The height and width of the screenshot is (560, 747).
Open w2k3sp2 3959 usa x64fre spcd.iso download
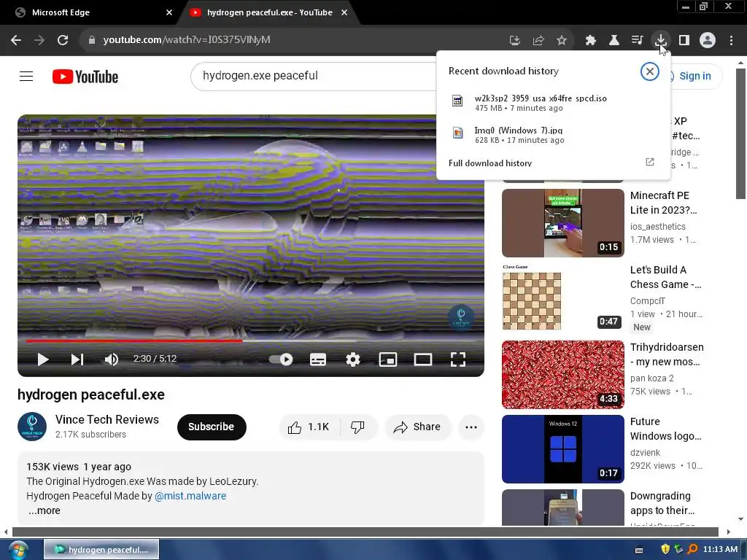pyautogui.click(x=553, y=102)
